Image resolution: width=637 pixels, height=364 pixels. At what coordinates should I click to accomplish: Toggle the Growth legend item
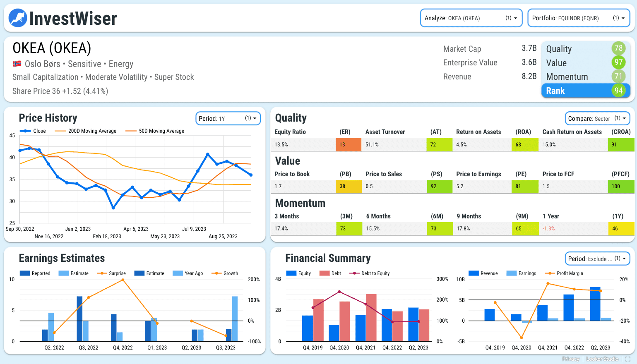coord(225,273)
